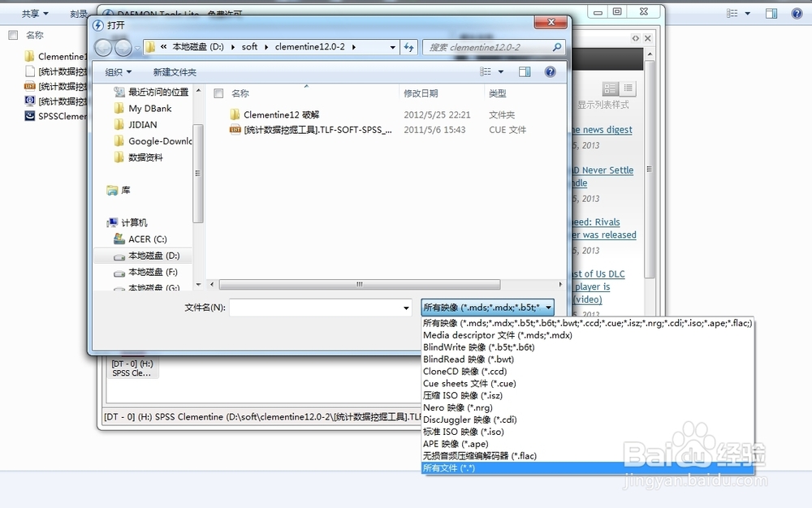Expand the soft breadcrumb arrow
The height and width of the screenshot is (508, 812).
(x=266, y=47)
